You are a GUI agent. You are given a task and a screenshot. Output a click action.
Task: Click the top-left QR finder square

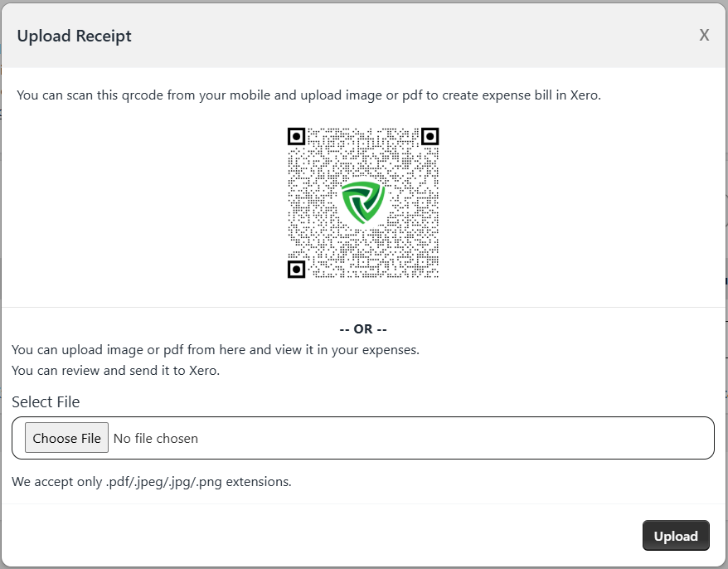pos(297,137)
